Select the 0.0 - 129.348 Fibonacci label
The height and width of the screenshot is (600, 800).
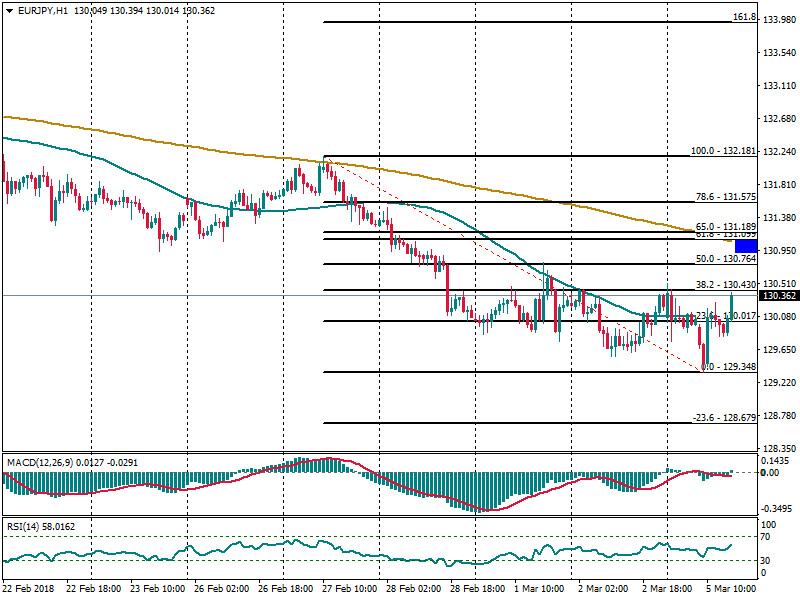click(x=725, y=367)
